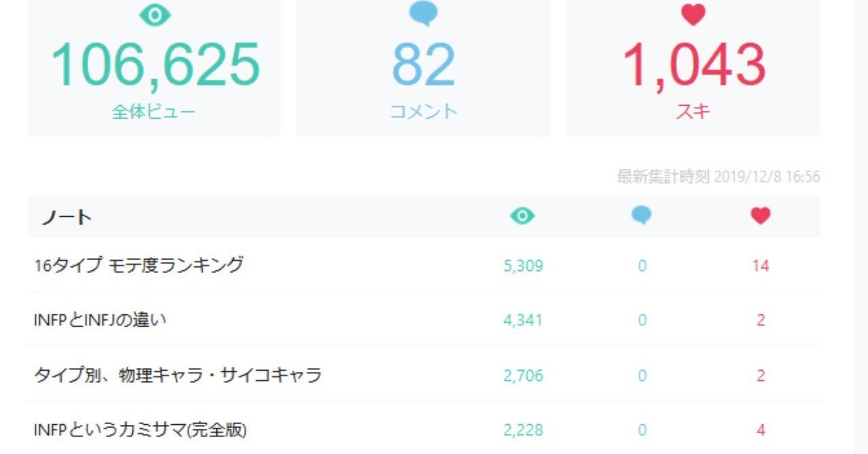Open note INFPというカミサマ(完全版)
The height and width of the screenshot is (454, 868).
pos(140,430)
